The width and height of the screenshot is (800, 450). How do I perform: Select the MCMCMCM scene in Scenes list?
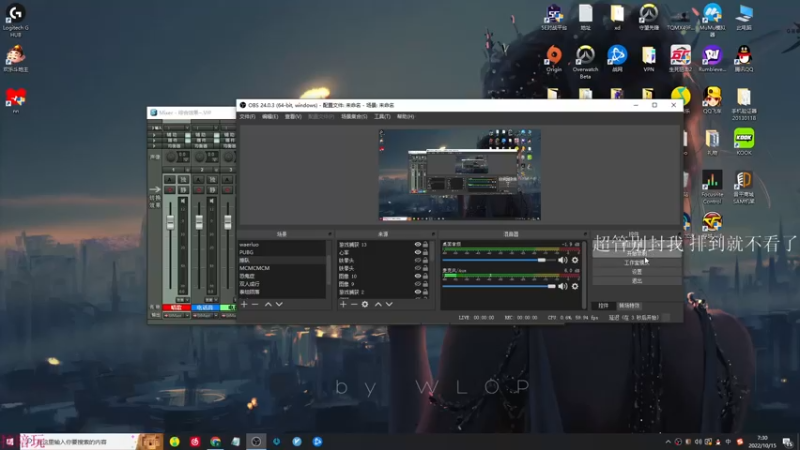click(x=282, y=268)
